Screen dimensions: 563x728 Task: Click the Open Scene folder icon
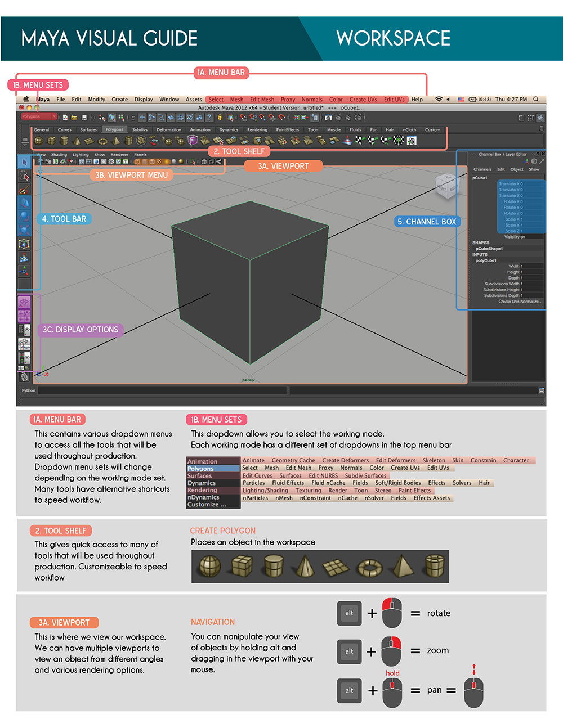(74, 118)
